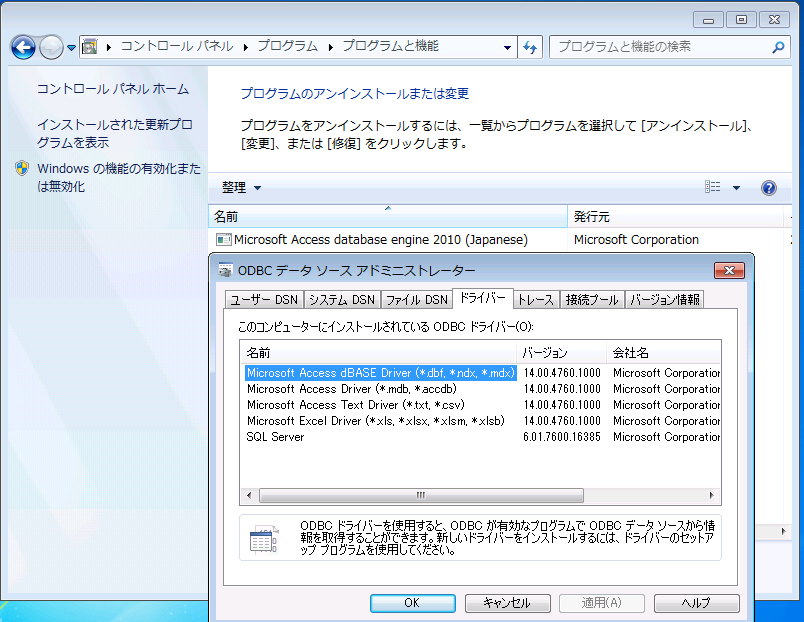The width and height of the screenshot is (804, 622).
Task: Select Microsoft Access Text Driver row
Action: tap(356, 405)
